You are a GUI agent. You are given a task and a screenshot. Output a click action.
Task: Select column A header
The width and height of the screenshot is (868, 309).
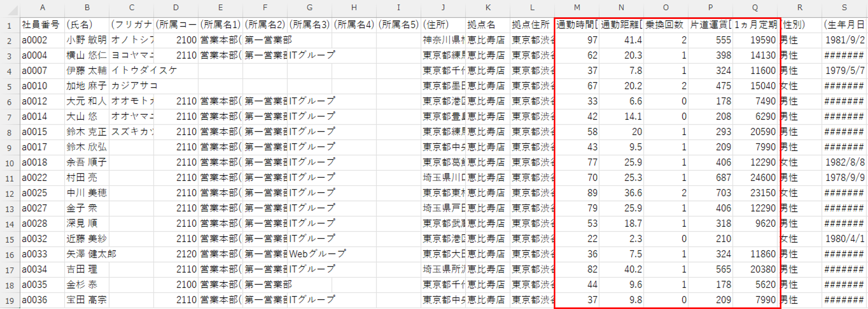click(42, 8)
